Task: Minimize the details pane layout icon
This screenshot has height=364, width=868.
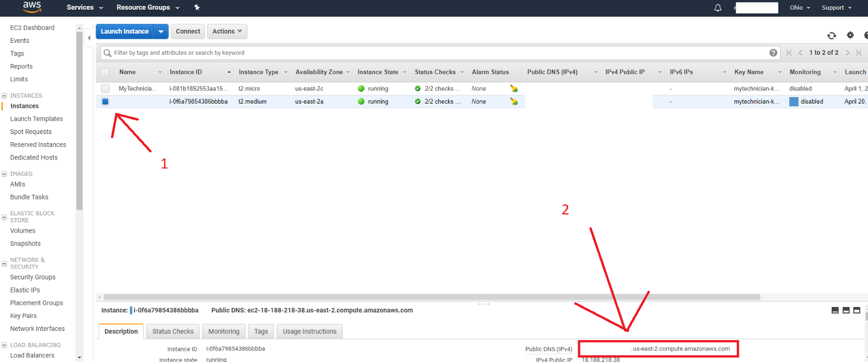Action: [835, 310]
